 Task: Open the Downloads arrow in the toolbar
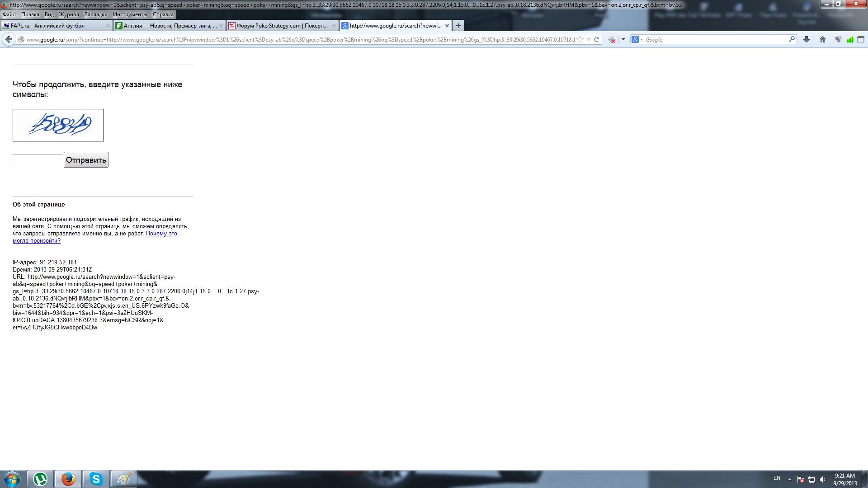pyautogui.click(x=806, y=40)
